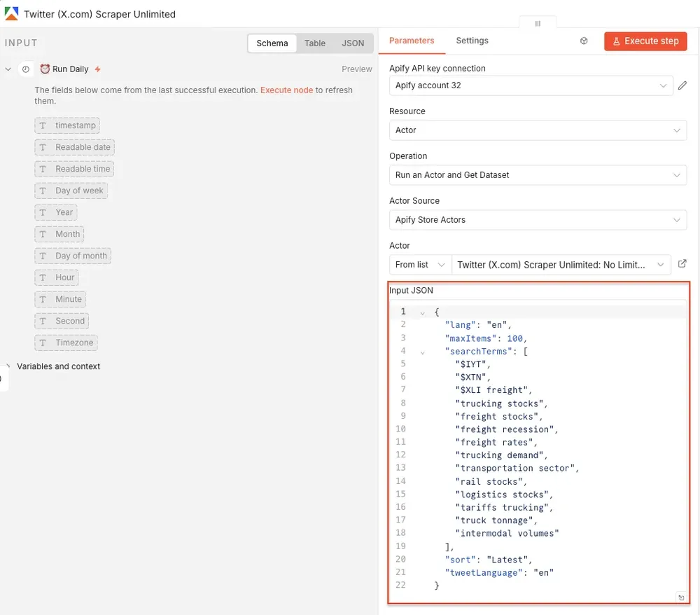Click the Readable time field pill

(x=74, y=169)
